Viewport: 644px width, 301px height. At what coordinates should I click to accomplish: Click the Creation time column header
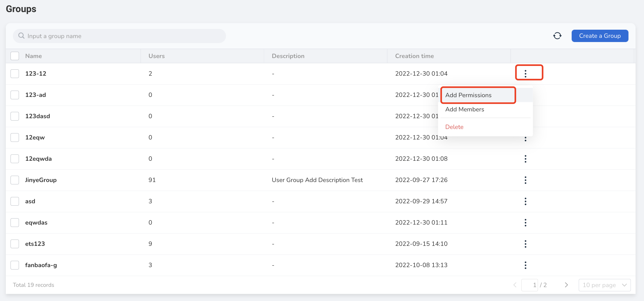point(414,56)
